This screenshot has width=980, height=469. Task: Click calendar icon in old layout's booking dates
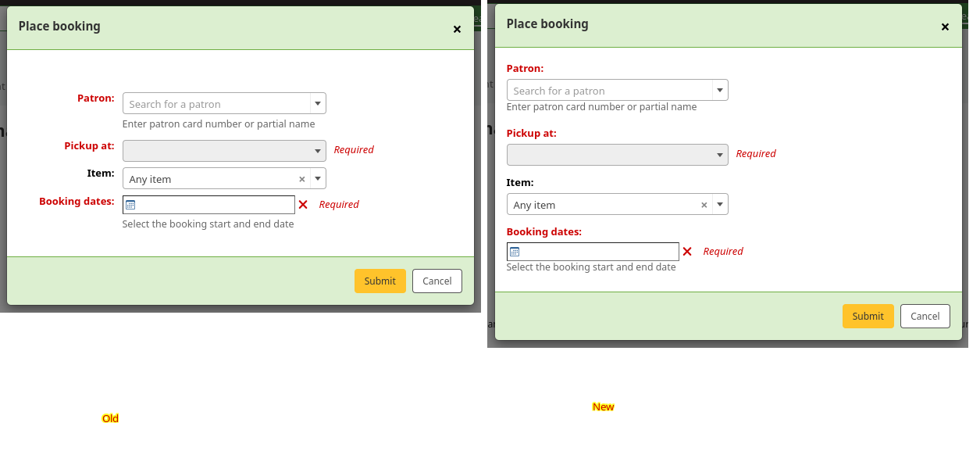click(x=130, y=205)
